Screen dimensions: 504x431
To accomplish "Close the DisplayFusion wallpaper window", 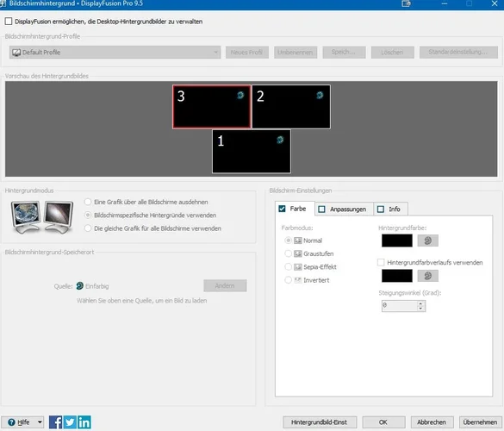I will tap(495, 3).
